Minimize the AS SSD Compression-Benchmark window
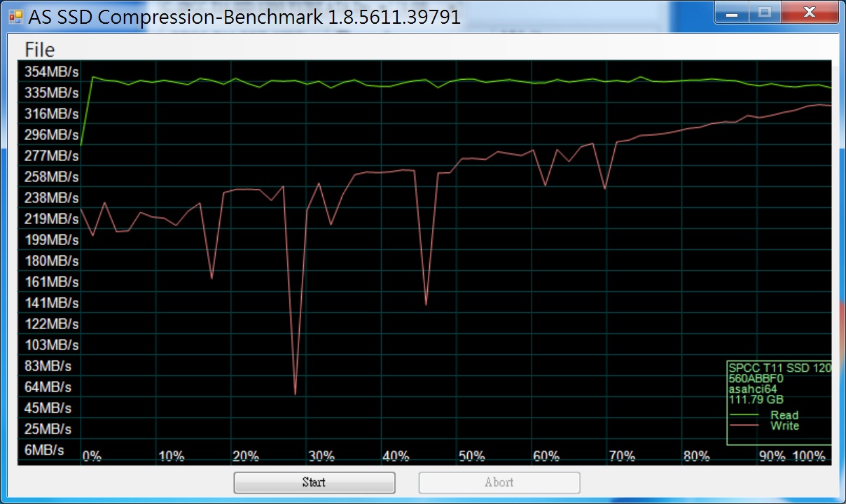Viewport: 846px width, 504px height. 732,12
